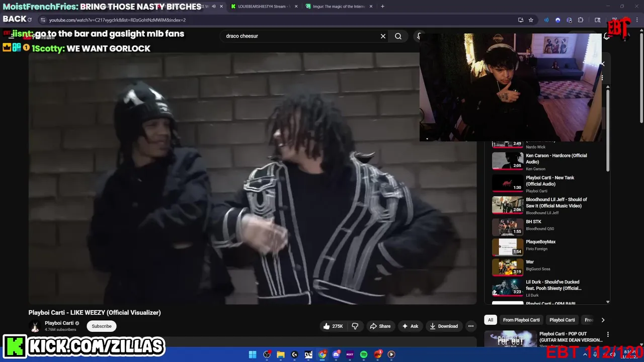Open the Share dialog for the video
Viewport: 644px width, 362px height.
380,326
